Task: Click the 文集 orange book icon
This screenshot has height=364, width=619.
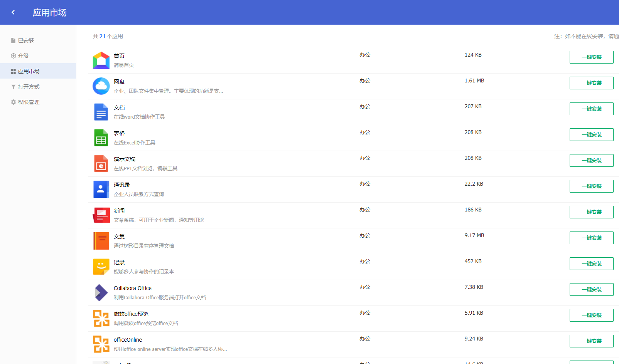Action: pos(101,241)
